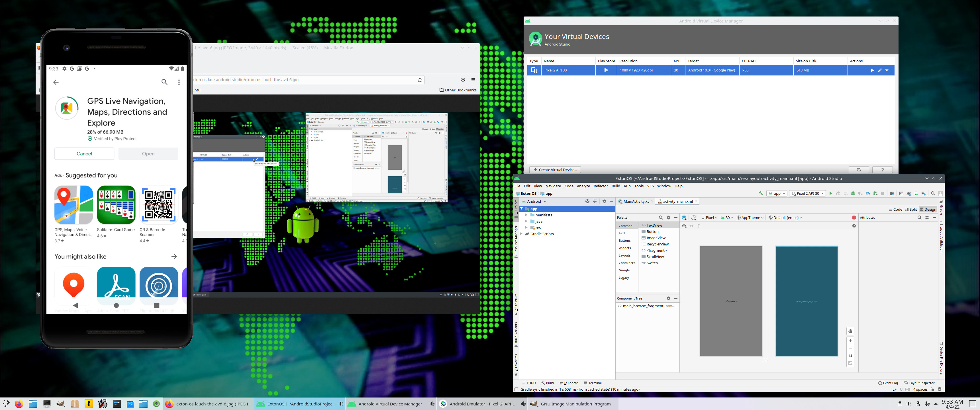Search the Palette with magnifier icon
This screenshot has height=410, width=980.
pyautogui.click(x=661, y=218)
